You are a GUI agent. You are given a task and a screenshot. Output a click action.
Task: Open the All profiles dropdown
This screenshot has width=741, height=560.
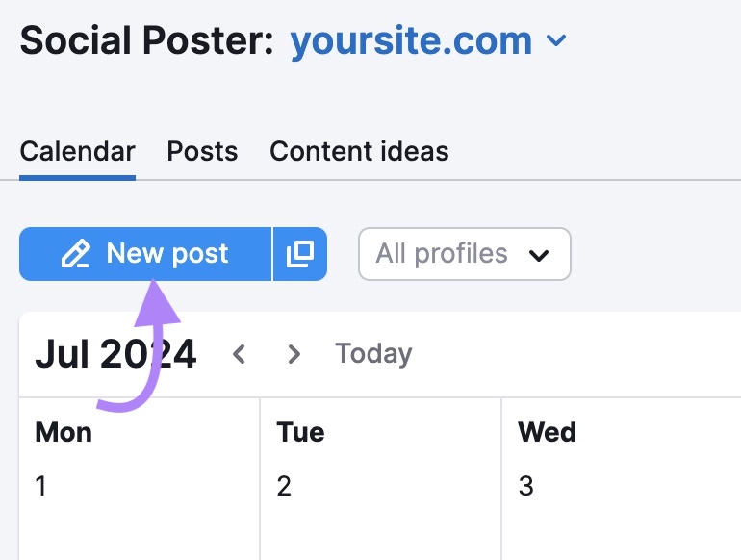click(464, 254)
